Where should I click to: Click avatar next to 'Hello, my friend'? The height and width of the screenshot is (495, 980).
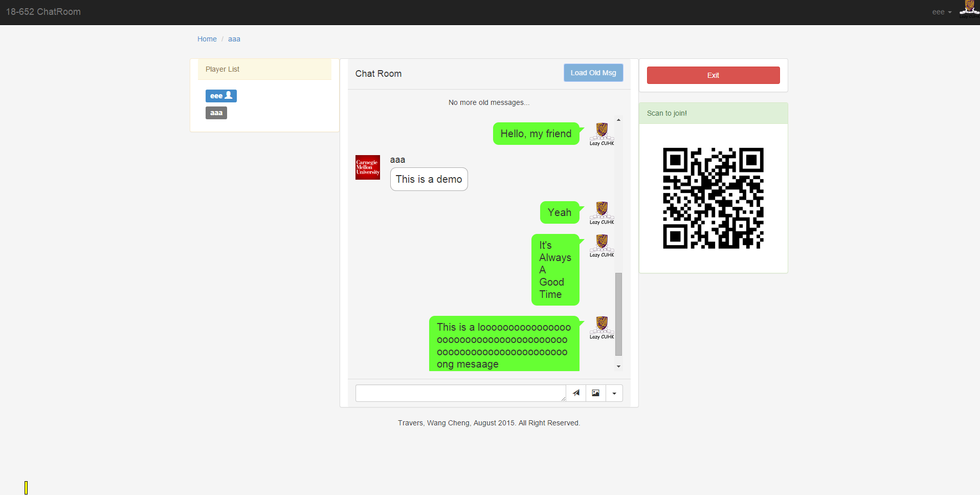pos(602,134)
